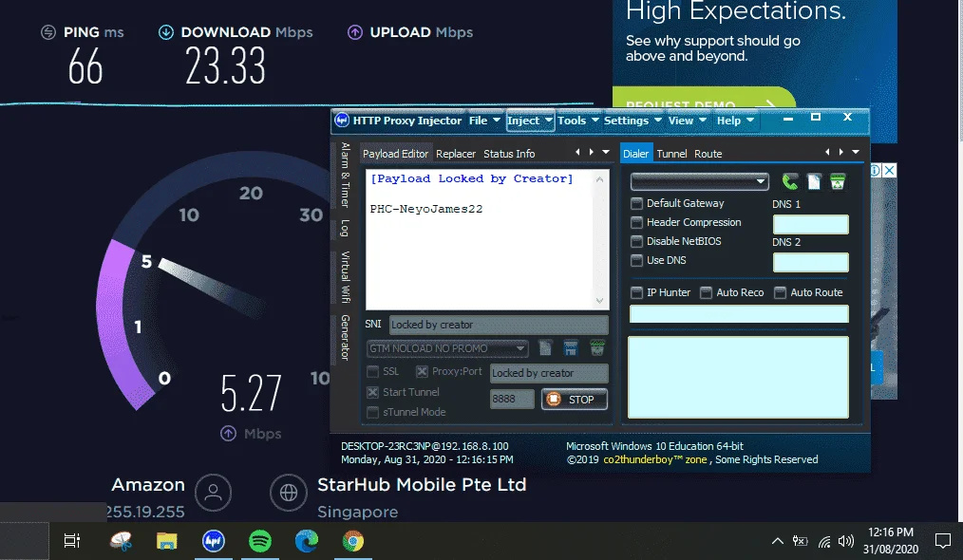963x560 pixels.
Task: Switch to the Tunnel tab
Action: click(671, 154)
